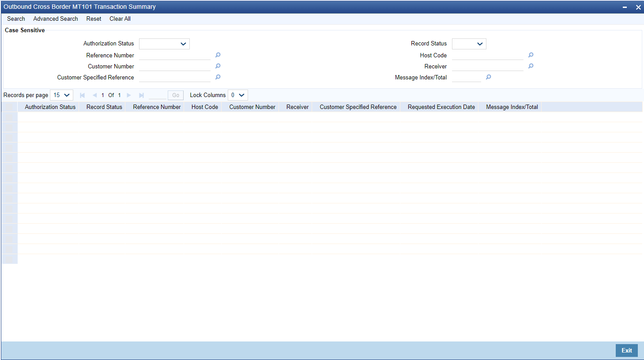This screenshot has height=360, width=644.
Task: Go to first page of records
Action: click(82, 95)
